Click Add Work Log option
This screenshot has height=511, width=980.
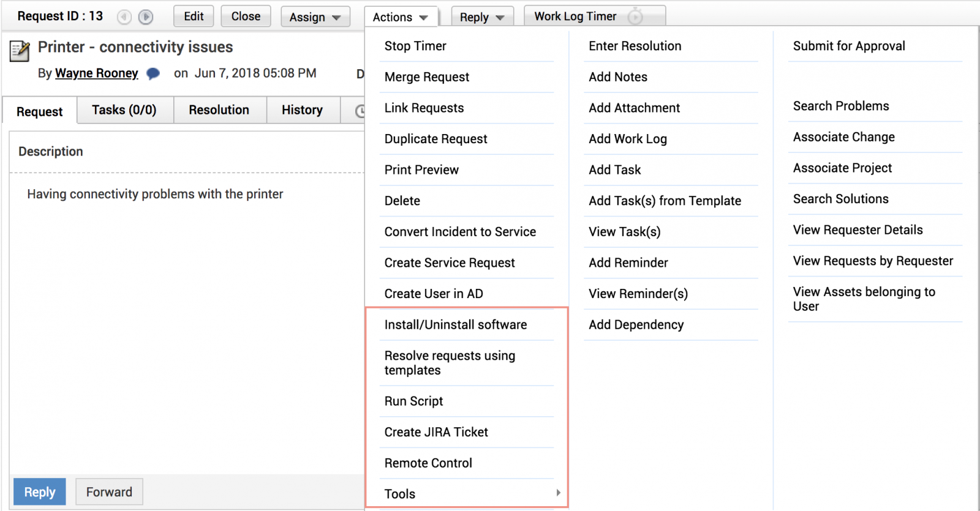tap(628, 139)
